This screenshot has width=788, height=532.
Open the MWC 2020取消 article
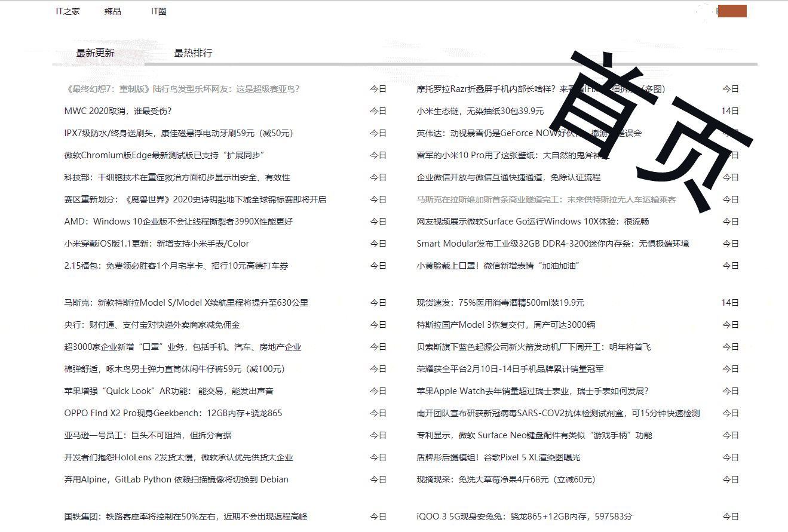tap(118, 110)
